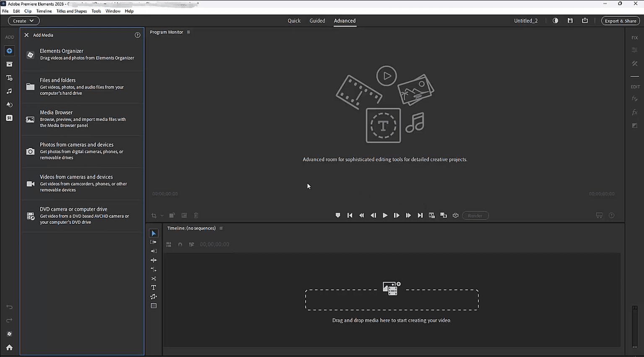Go to the Home screen icon
This screenshot has height=357, width=644.
pyautogui.click(x=9, y=347)
